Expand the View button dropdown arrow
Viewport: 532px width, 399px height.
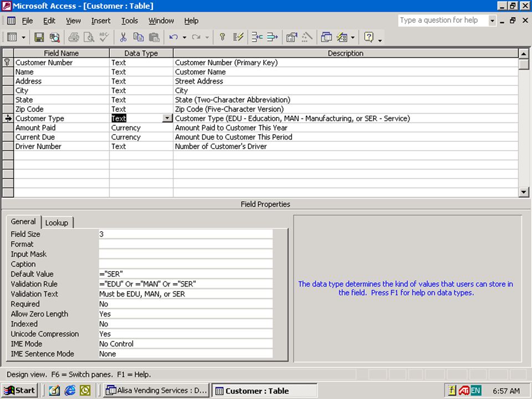23,37
